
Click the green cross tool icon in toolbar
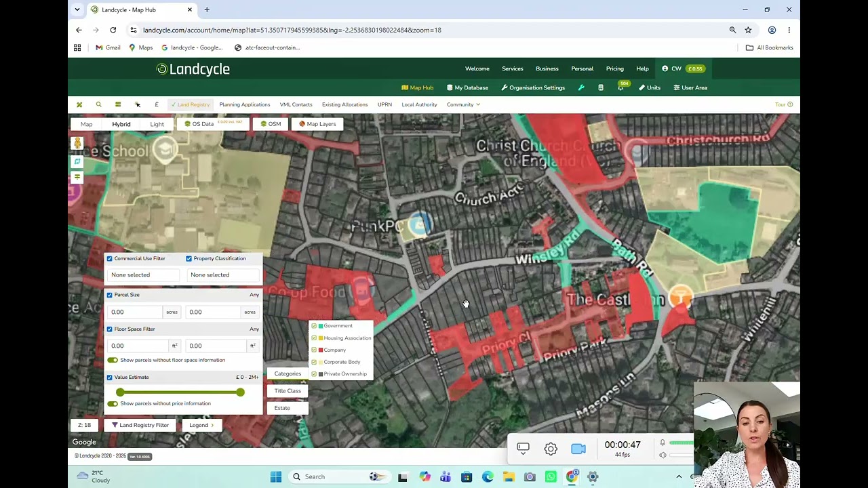pos(79,104)
